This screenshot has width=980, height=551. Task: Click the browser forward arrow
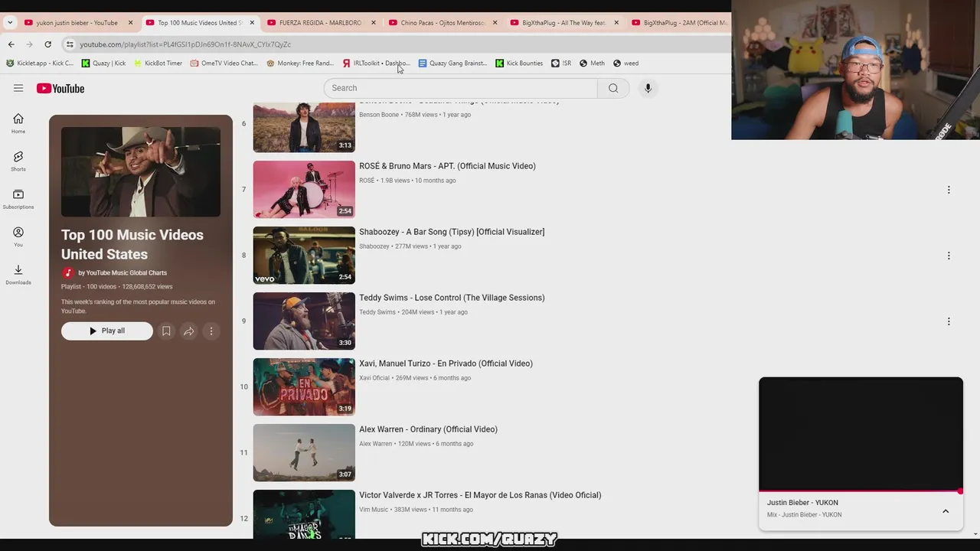point(29,44)
